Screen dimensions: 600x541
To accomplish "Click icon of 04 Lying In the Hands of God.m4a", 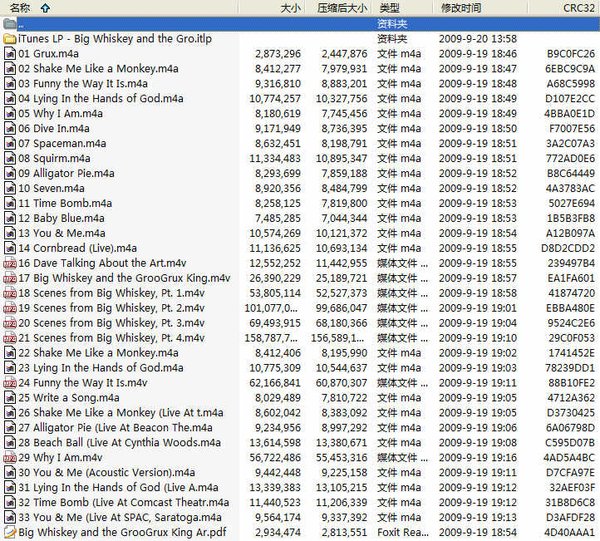I will (x=10, y=98).
